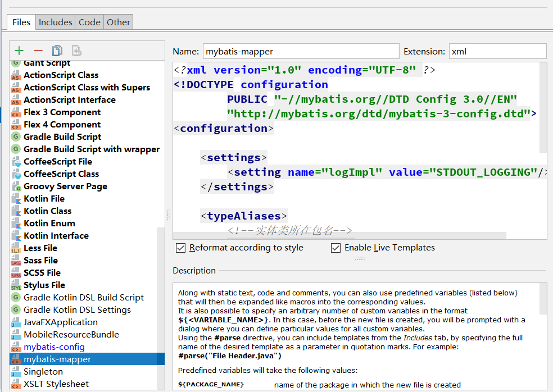553x392 pixels.
Task: Click the STDOUT_LOGGING value in editor
Action: click(483, 172)
